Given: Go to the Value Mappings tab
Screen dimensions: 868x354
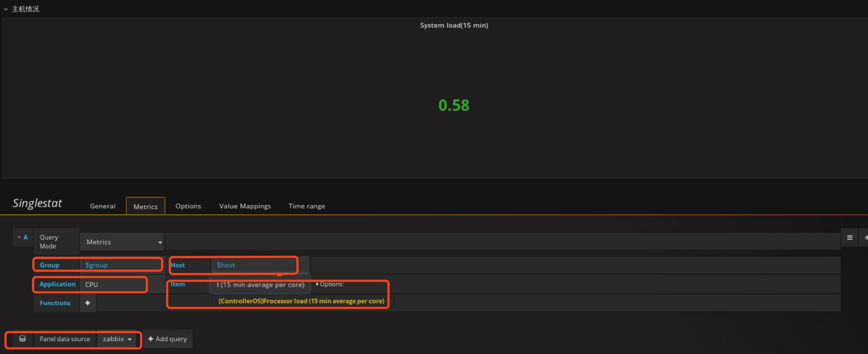Looking at the screenshot, I should tap(245, 206).
